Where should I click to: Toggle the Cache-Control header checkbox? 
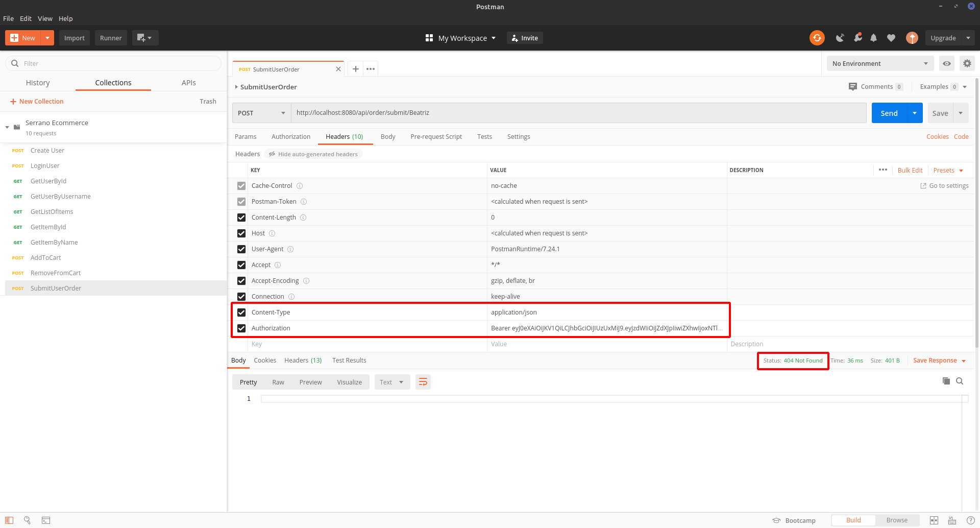[241, 186]
